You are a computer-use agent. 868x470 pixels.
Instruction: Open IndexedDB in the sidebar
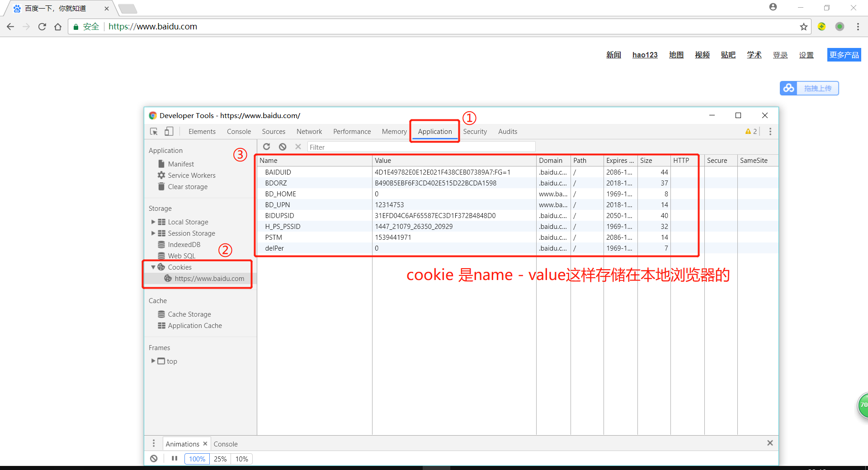(184, 244)
